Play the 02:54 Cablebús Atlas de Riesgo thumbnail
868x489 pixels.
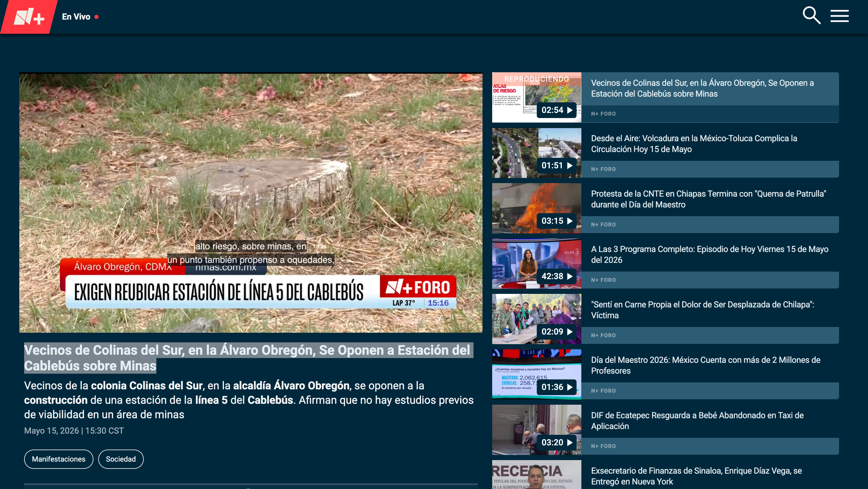coord(536,97)
